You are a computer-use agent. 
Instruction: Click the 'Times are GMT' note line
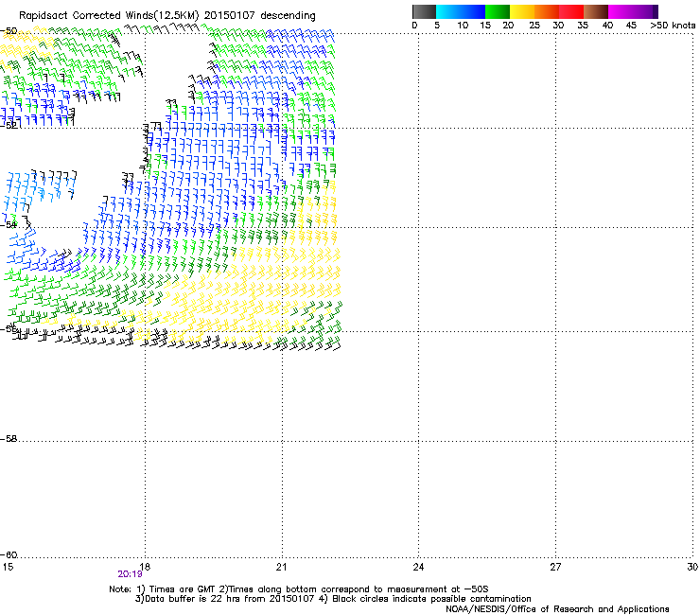click(299, 589)
